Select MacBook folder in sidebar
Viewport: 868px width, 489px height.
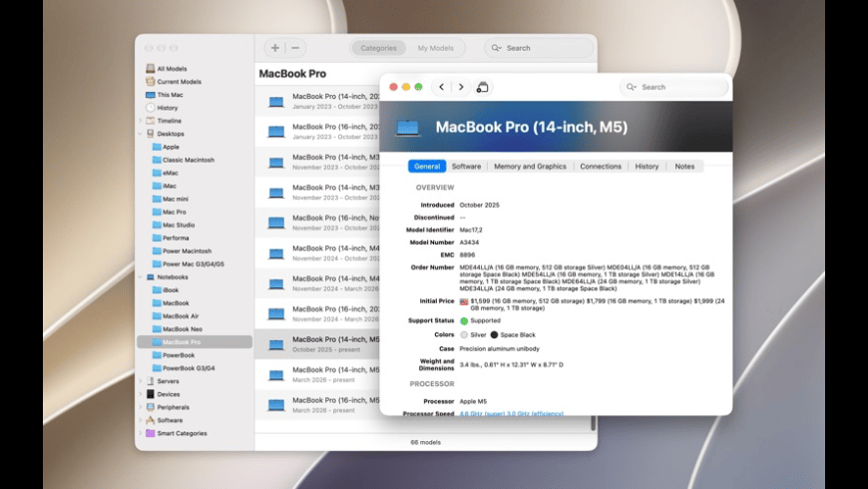click(x=171, y=303)
